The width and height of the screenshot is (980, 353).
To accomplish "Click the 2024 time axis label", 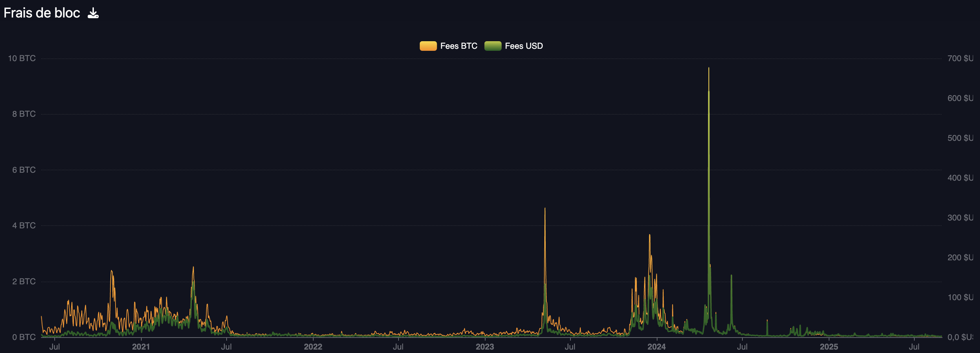I will [x=657, y=346].
